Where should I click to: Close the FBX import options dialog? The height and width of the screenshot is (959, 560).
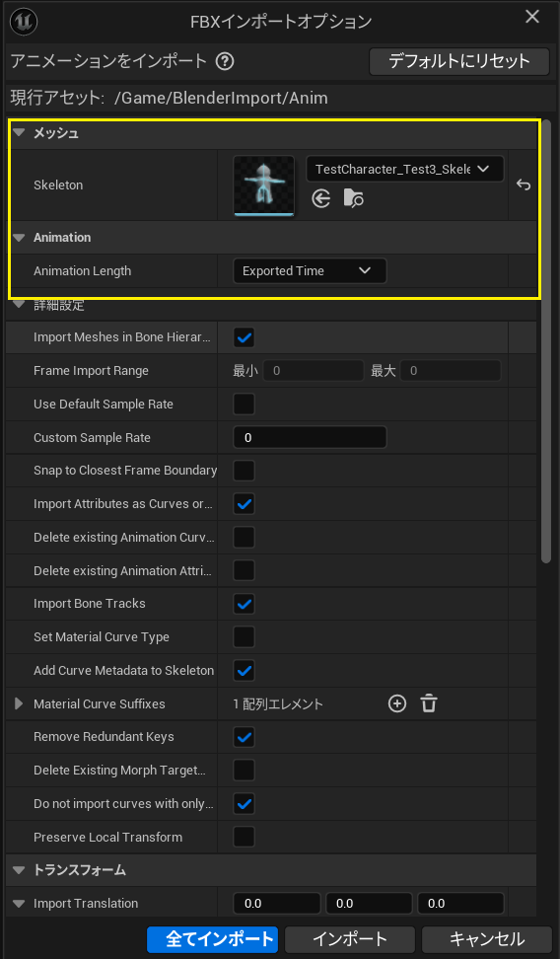coord(531,17)
